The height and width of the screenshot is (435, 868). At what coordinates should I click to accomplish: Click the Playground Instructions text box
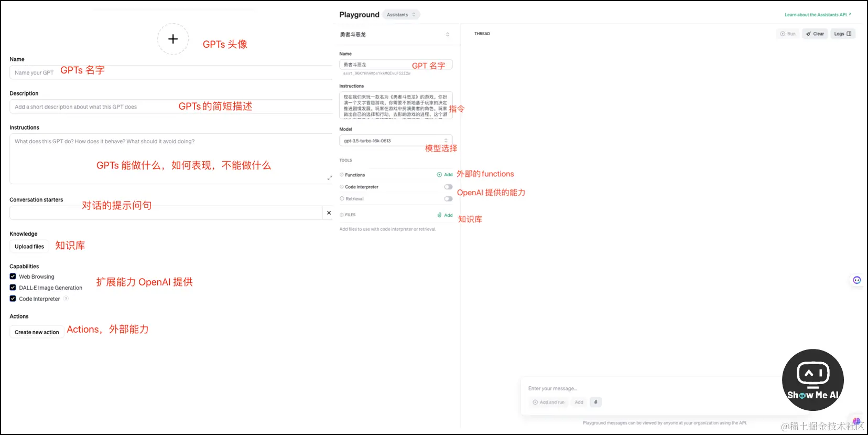coord(396,105)
